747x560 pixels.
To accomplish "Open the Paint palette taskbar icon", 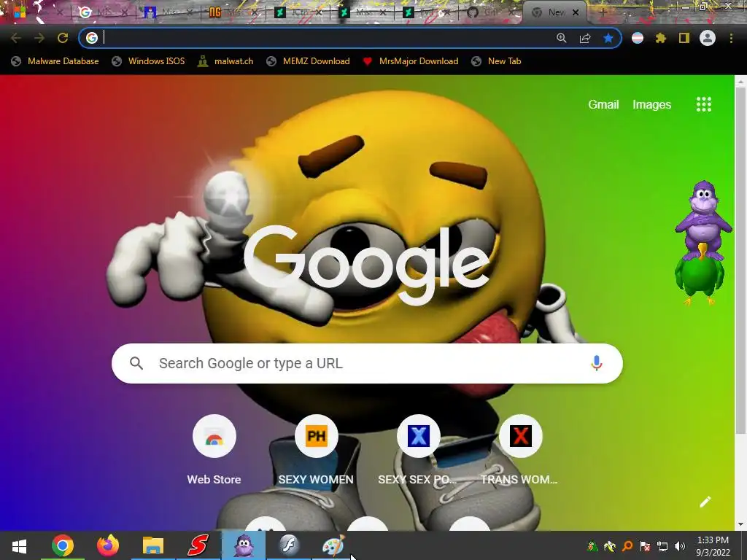I will pyautogui.click(x=333, y=545).
